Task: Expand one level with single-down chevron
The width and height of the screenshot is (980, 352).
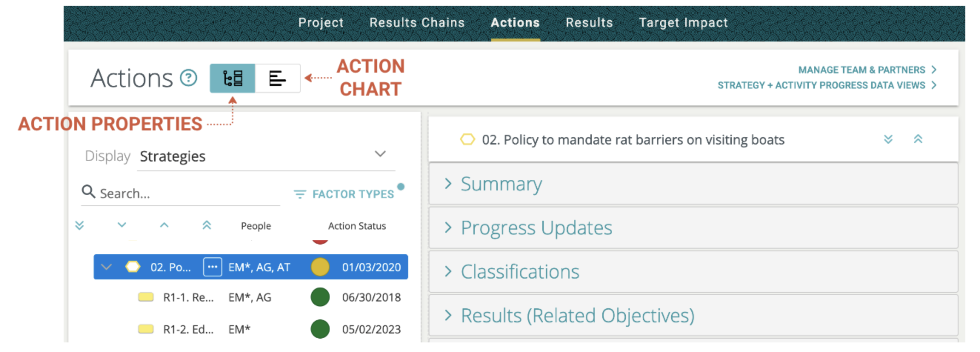Action: tap(122, 225)
